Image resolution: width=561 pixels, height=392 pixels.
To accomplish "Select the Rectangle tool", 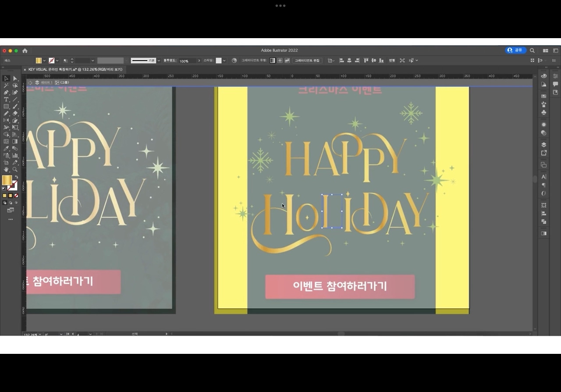I will (6, 107).
